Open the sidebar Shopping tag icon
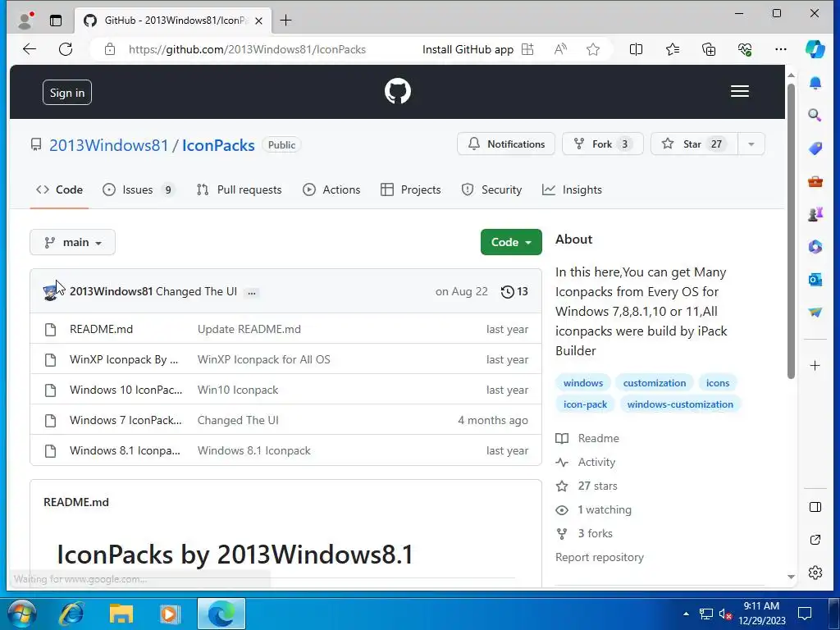Image resolution: width=840 pixels, height=630 pixels. click(815, 148)
